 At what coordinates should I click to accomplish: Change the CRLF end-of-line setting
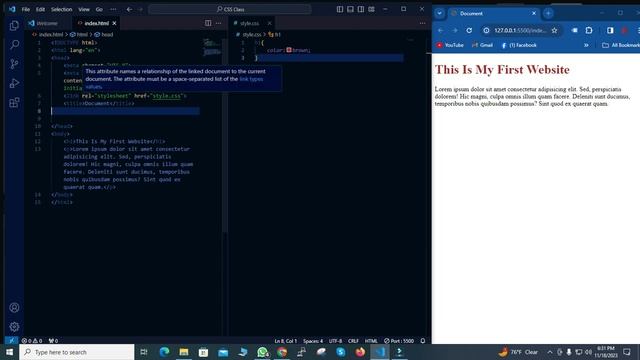coord(353,340)
